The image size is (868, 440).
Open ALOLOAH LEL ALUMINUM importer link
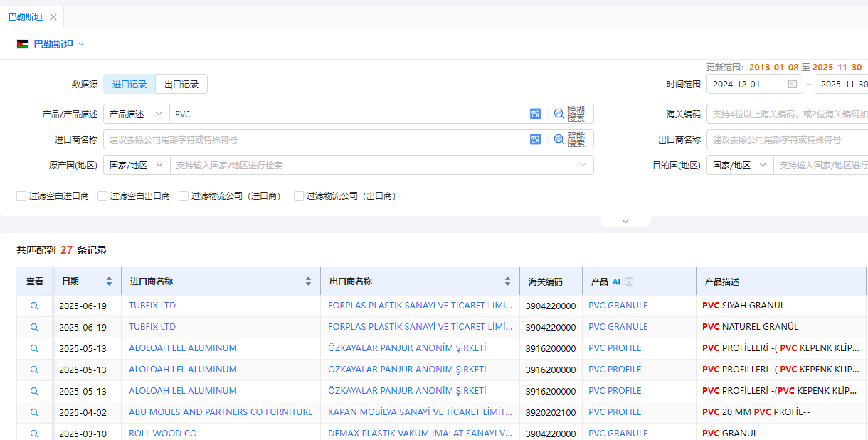pyautogui.click(x=183, y=348)
